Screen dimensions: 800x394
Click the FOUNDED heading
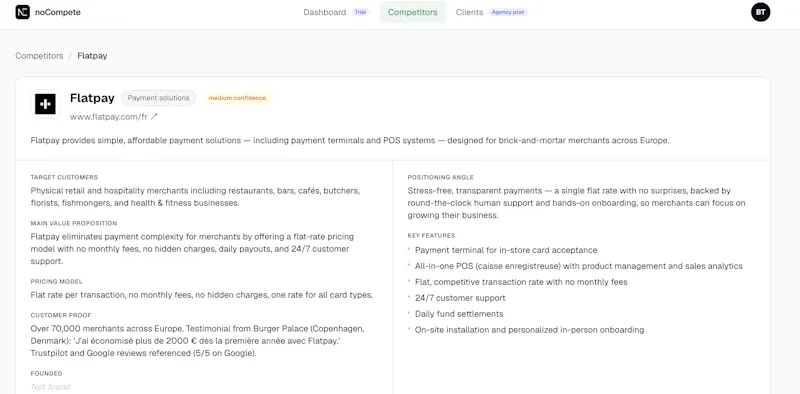[46, 373]
